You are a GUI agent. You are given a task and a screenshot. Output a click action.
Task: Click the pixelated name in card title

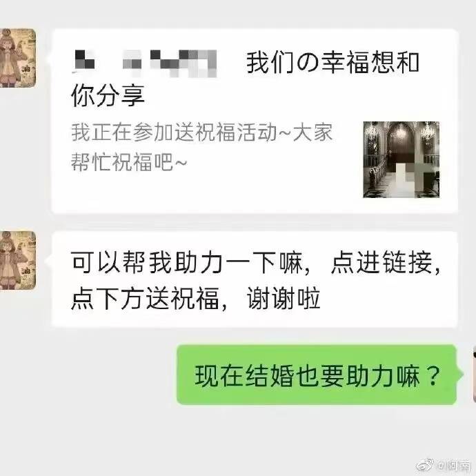144,63
